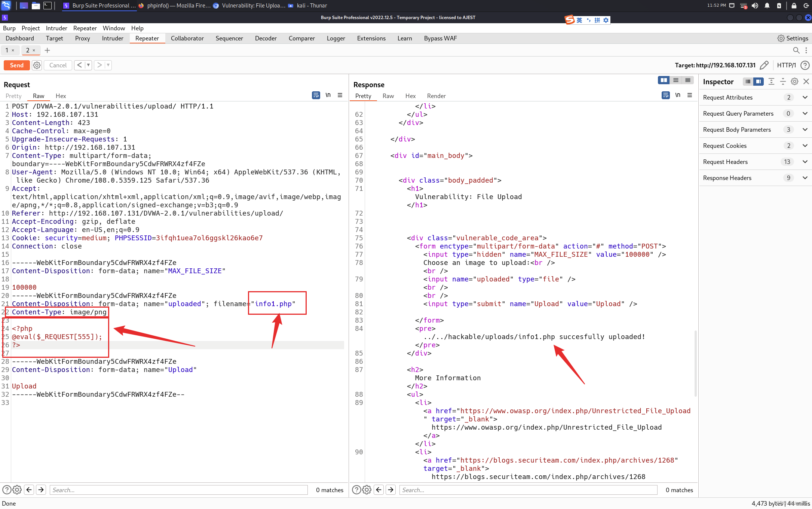The height and width of the screenshot is (509, 812).
Task: Click the HTTP/1 protocol toggle
Action: pyautogui.click(x=786, y=65)
